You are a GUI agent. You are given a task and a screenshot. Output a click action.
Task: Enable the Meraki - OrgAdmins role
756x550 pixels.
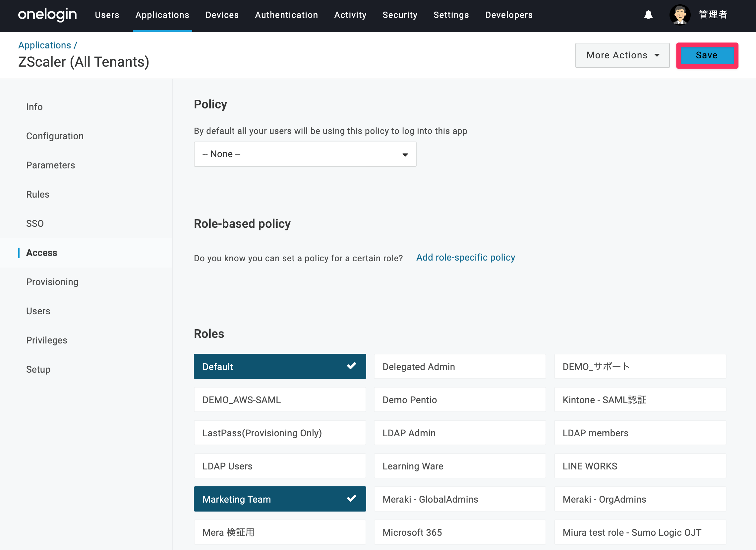point(640,499)
